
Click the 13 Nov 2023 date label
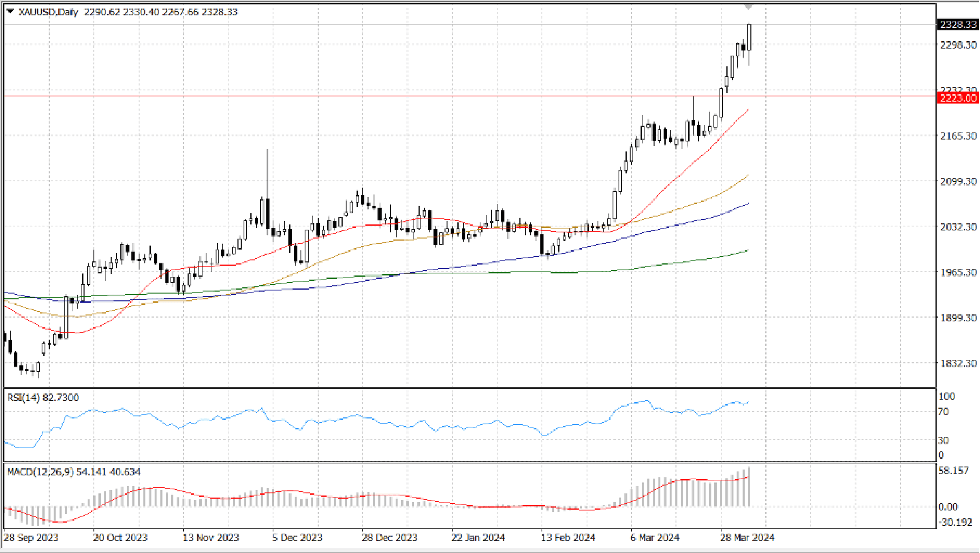(211, 537)
